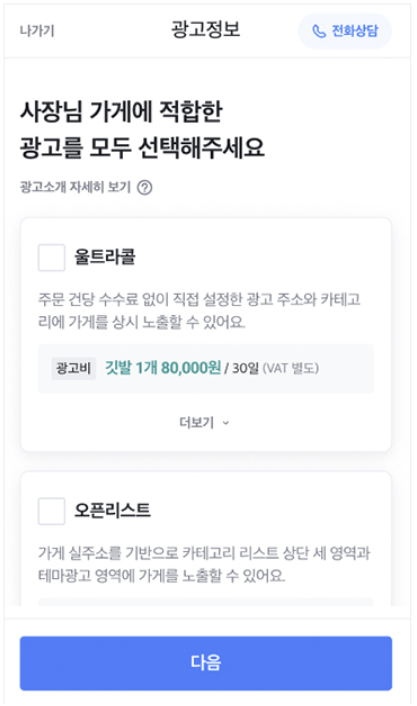Check the 울트라콜 checkbox
The image size is (417, 706).
click(x=51, y=258)
